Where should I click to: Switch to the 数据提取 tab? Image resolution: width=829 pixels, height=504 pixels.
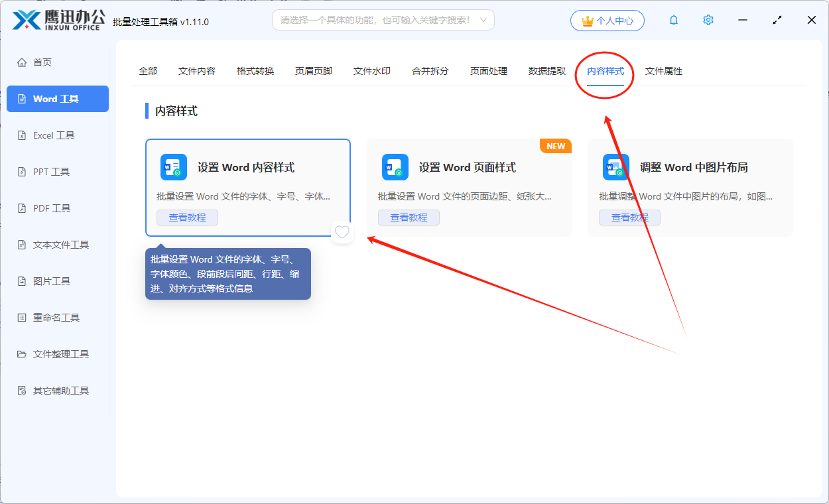tap(547, 71)
